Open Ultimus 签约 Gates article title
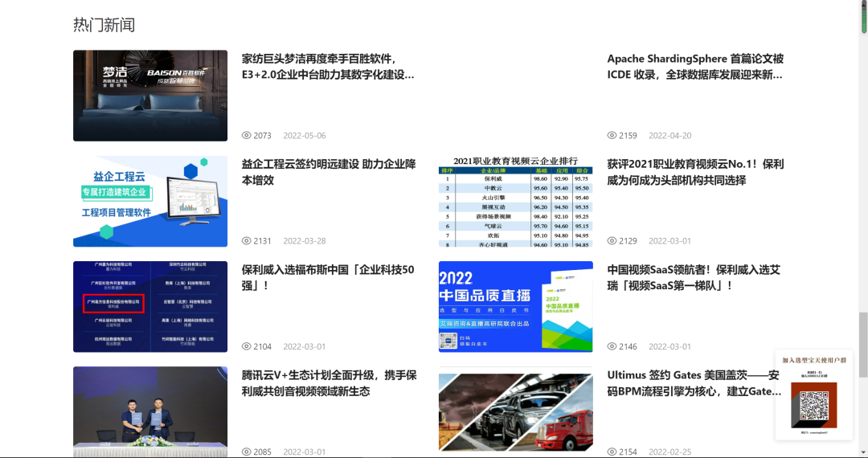Viewport: 868px width, 458px height. click(x=694, y=383)
